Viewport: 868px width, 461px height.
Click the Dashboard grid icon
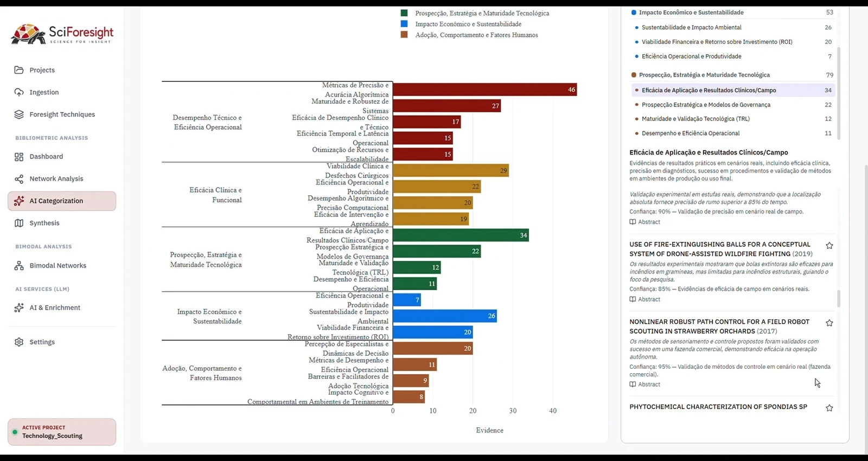[19, 157]
